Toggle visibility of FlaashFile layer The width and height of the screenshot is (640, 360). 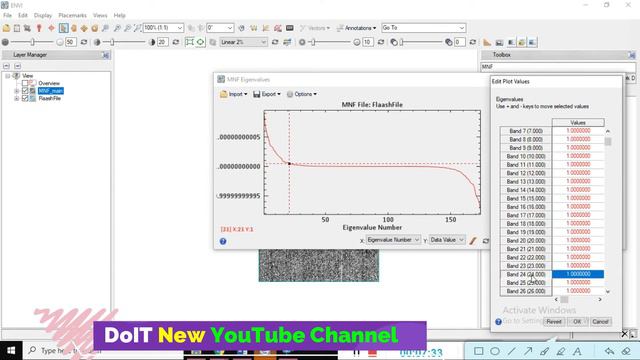pos(25,98)
